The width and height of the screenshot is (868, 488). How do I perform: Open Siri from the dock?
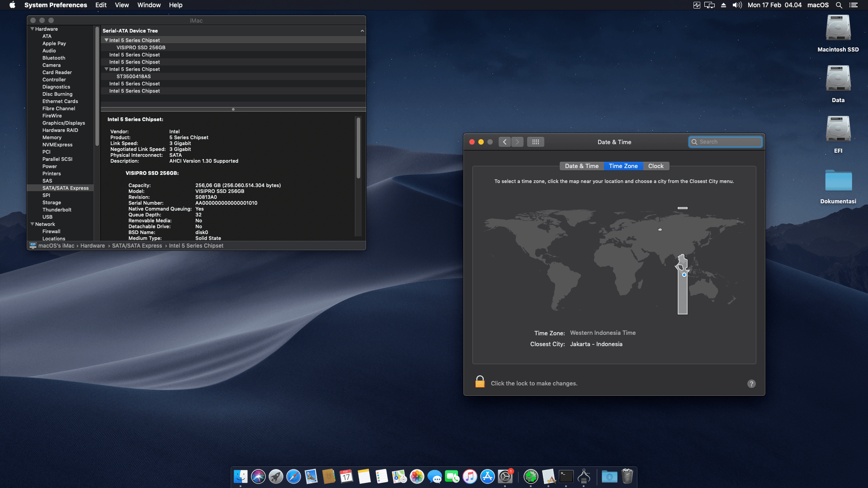click(x=258, y=476)
